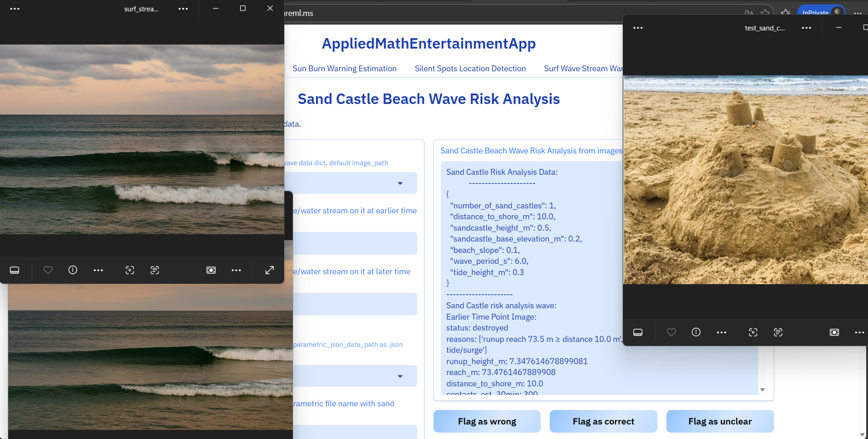Click the "number_of_sand_castles": 1 line
Screen dimensions: 868x439
[x=503, y=206]
